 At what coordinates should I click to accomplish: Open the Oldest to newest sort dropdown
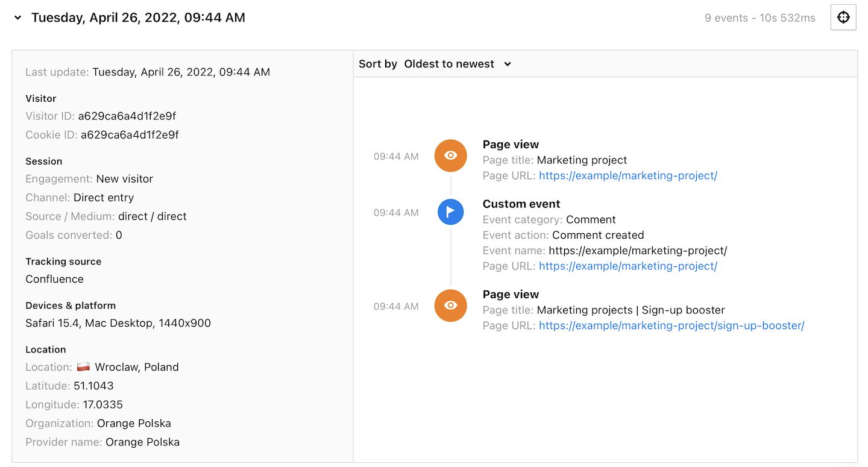click(458, 64)
